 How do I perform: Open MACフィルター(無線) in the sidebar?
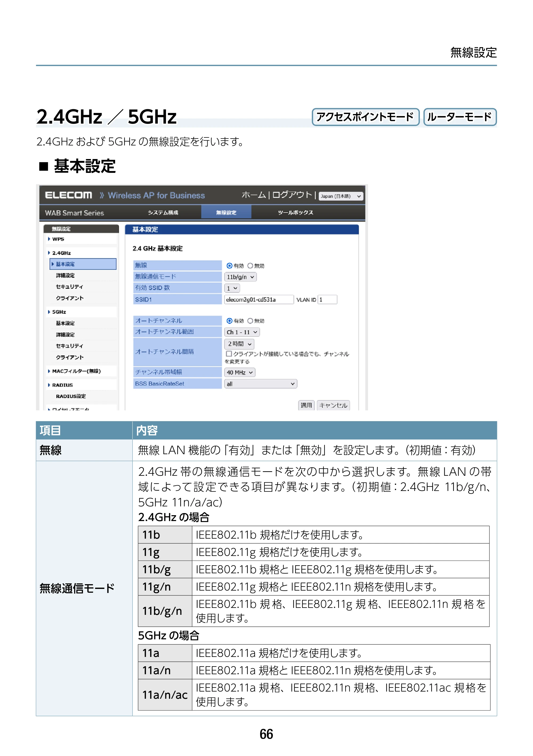(x=76, y=371)
